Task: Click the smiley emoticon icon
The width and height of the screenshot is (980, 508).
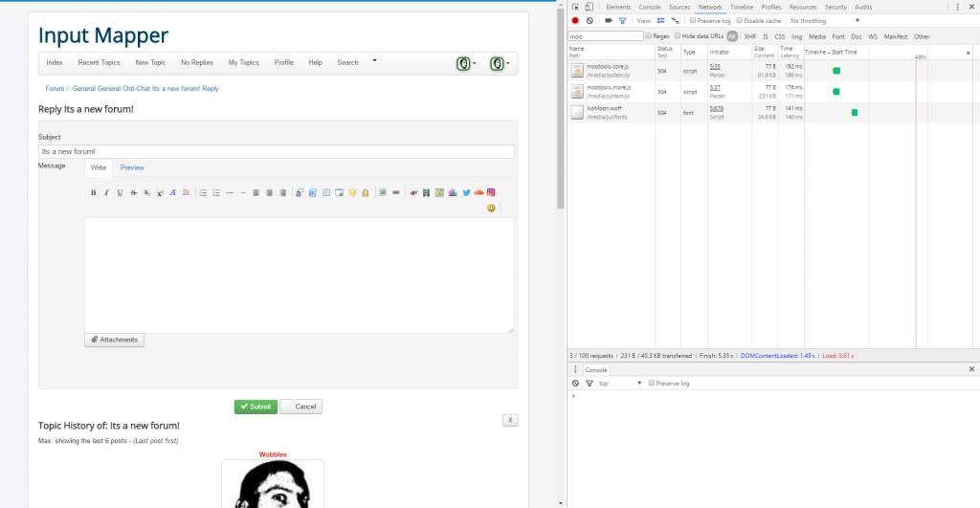Action: 491,208
